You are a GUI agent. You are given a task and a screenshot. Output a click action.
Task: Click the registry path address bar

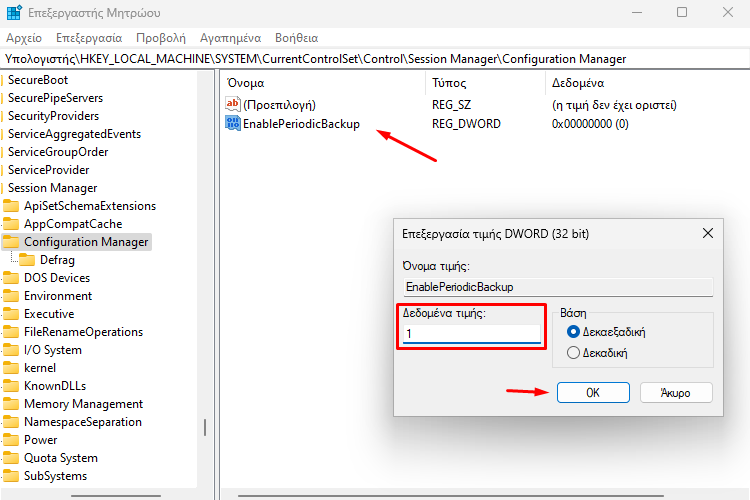tap(375, 59)
